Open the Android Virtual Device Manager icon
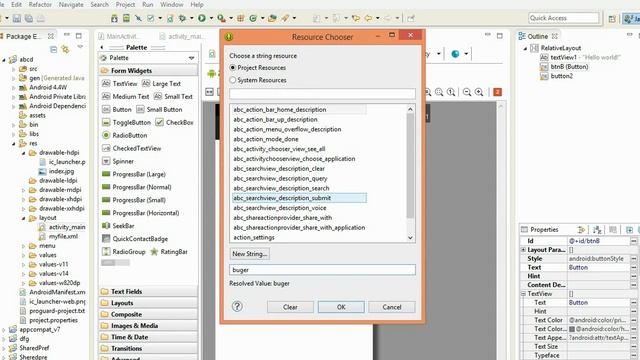 (x=126, y=18)
